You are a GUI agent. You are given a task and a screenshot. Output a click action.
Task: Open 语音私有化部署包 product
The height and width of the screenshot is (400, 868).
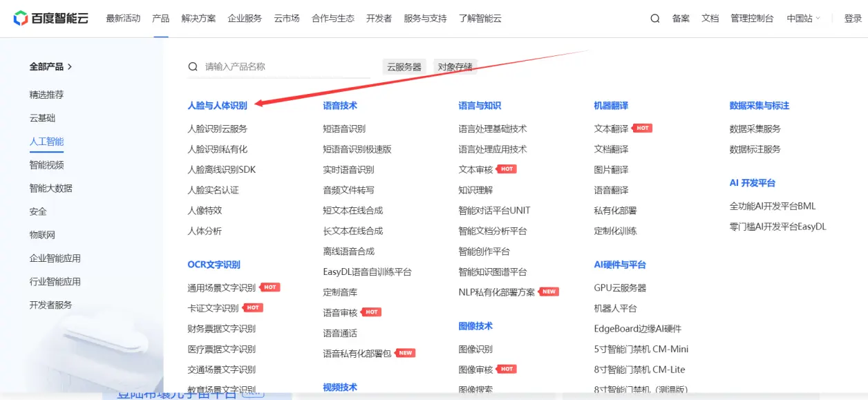pyautogui.click(x=357, y=353)
